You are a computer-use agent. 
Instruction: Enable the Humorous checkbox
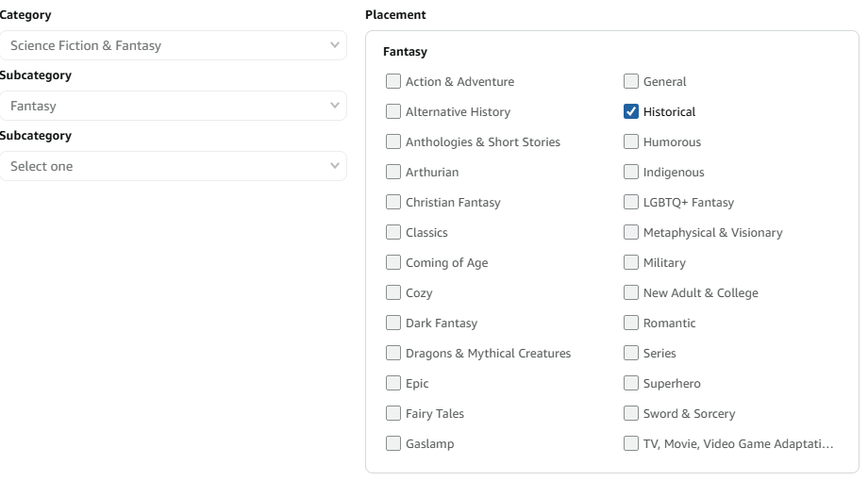click(x=631, y=141)
